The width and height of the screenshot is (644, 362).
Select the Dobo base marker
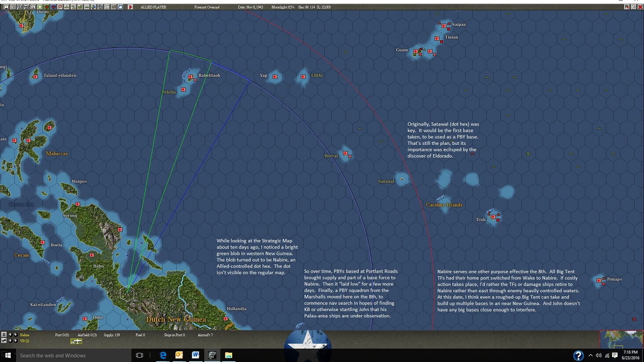click(x=85, y=319)
